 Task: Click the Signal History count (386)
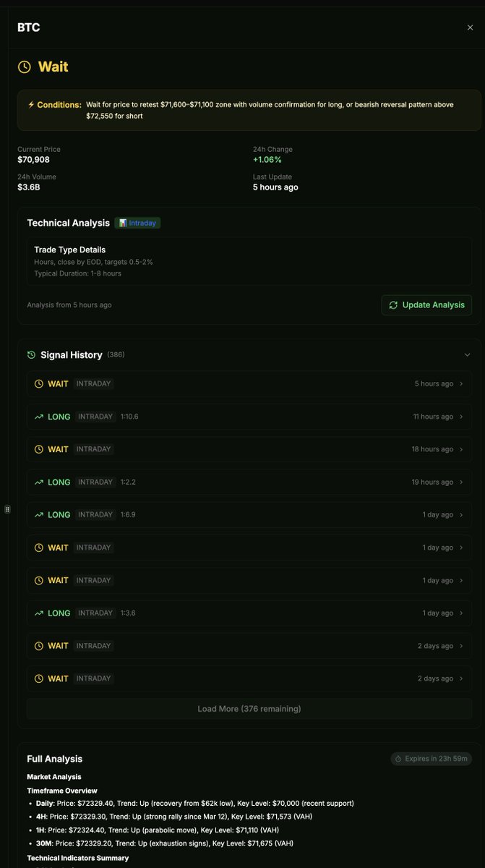coord(116,355)
